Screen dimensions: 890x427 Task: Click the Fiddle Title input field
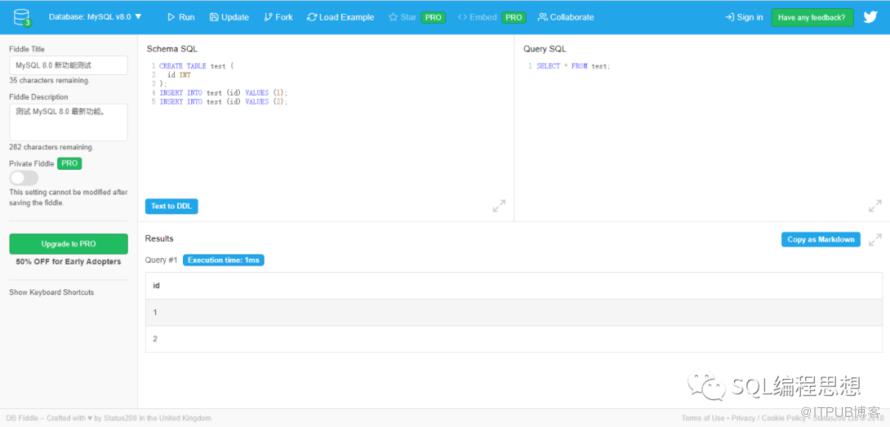[68, 65]
